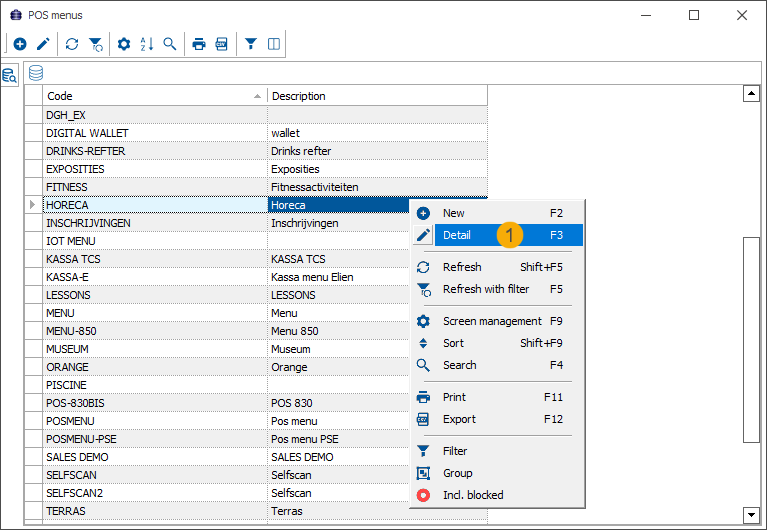This screenshot has height=530, width=767.
Task: Click the scroll down arrow of list
Action: click(x=752, y=515)
